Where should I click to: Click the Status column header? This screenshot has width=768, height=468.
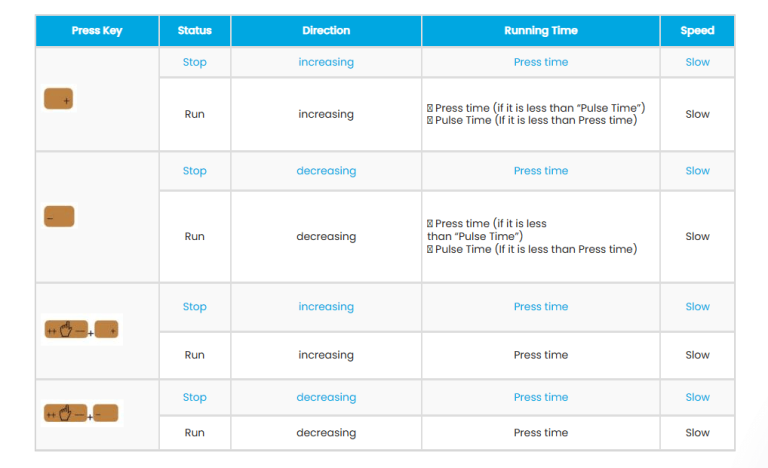point(194,31)
